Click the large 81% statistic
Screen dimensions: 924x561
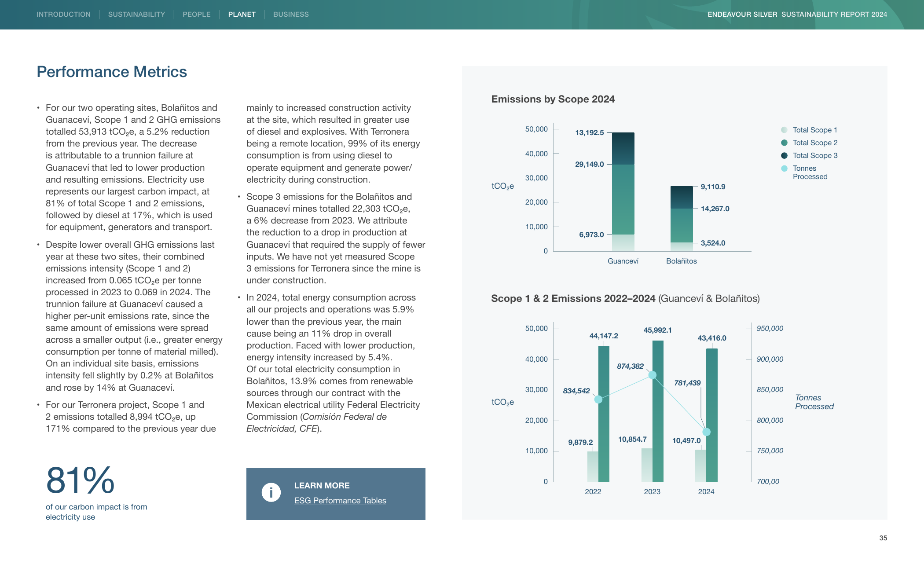click(x=80, y=480)
